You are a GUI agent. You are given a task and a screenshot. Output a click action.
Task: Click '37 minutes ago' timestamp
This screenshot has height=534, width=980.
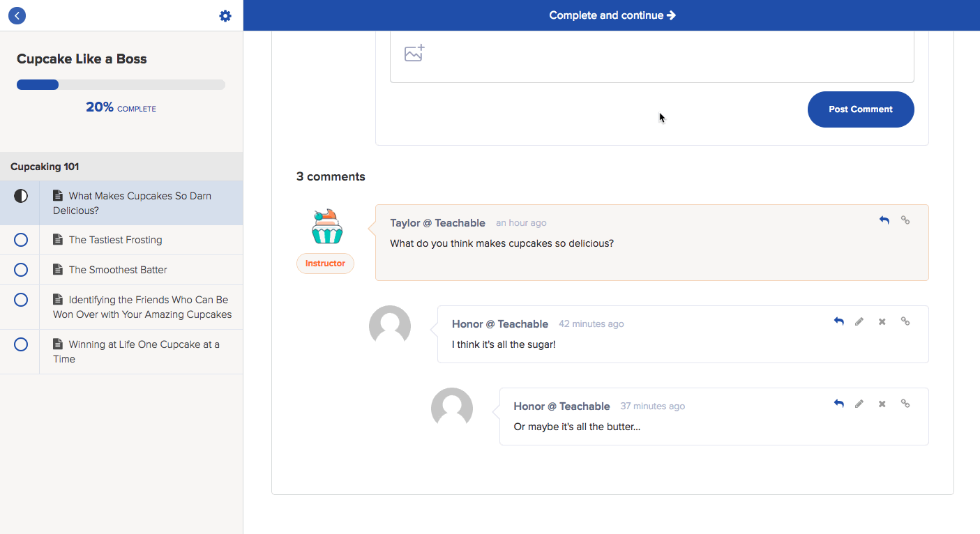pyautogui.click(x=653, y=406)
